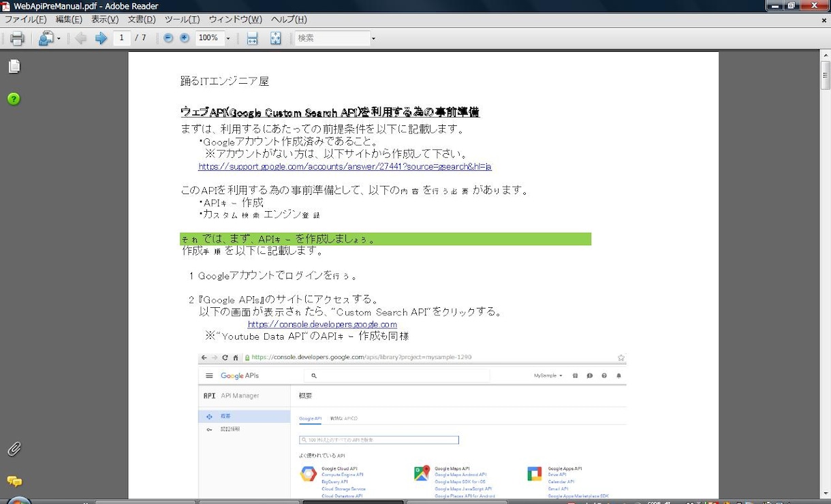
Task: Open the ウィンドウ(W) menu
Action: point(236,20)
